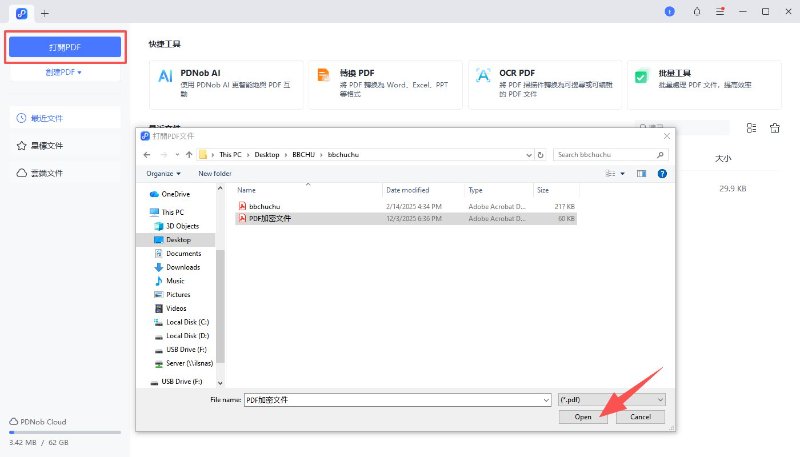This screenshot has width=800, height=457.
Task: Click the trash icon above file list
Action: 774,128
